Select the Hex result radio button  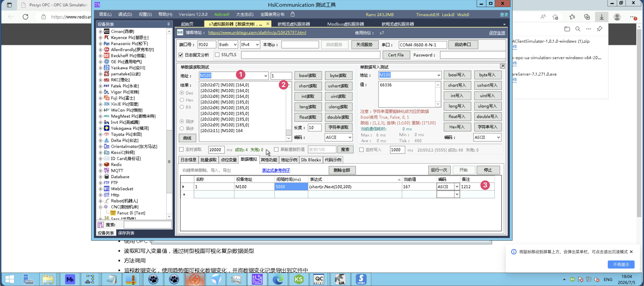(x=182, y=100)
